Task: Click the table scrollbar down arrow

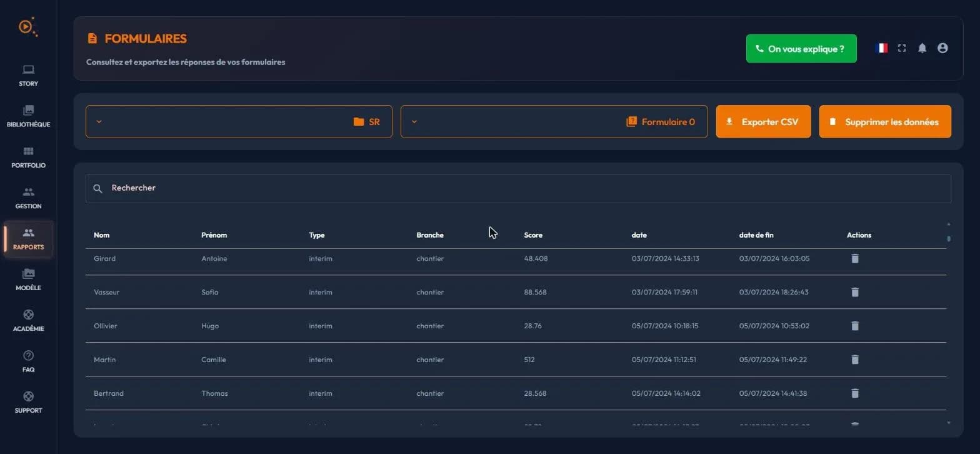Action: click(x=948, y=423)
